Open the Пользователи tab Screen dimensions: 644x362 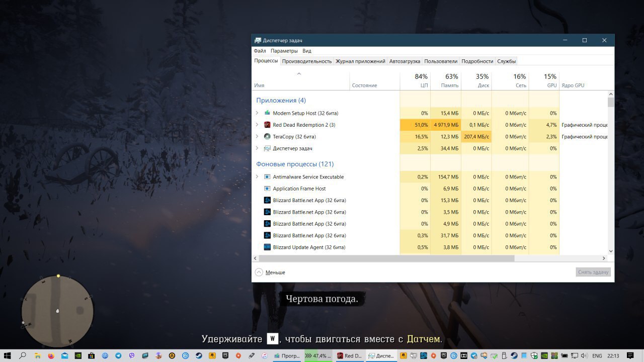pyautogui.click(x=441, y=61)
